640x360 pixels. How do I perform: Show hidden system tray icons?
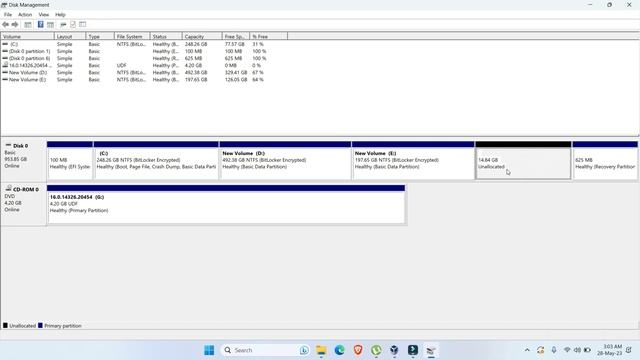coord(527,350)
